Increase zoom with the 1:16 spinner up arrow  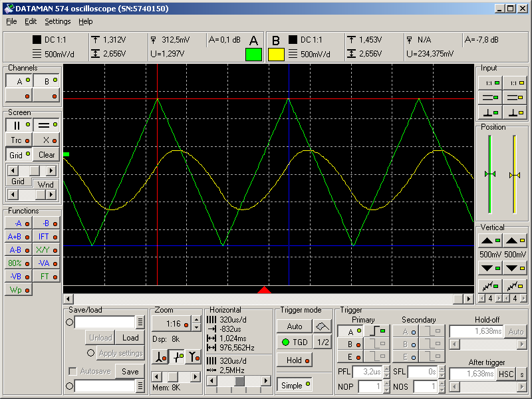[196, 321]
